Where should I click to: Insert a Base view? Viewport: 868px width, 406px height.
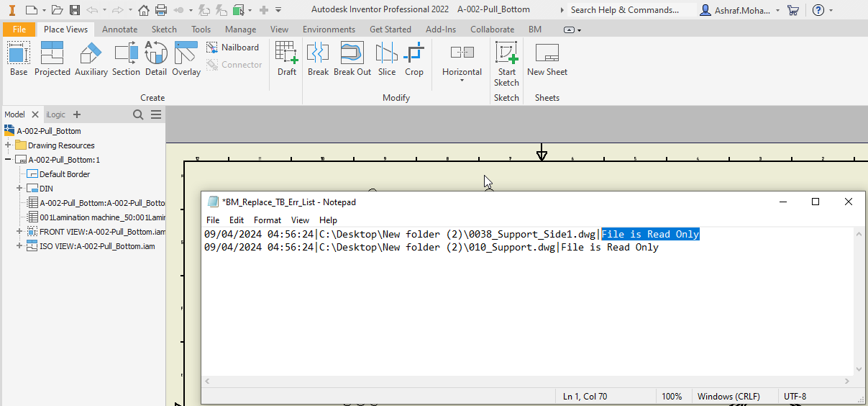tap(19, 58)
